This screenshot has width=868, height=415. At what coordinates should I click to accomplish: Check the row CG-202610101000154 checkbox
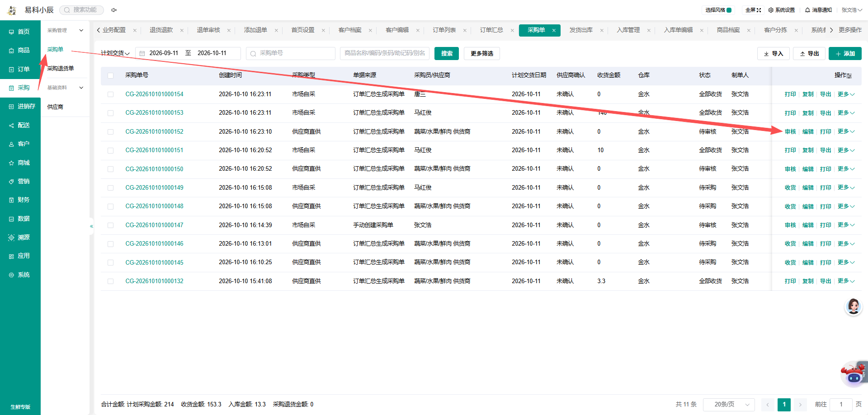coord(111,94)
